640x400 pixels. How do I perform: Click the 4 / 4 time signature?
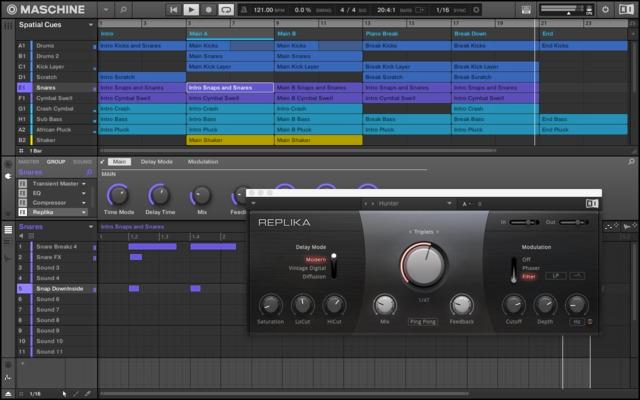(x=348, y=10)
